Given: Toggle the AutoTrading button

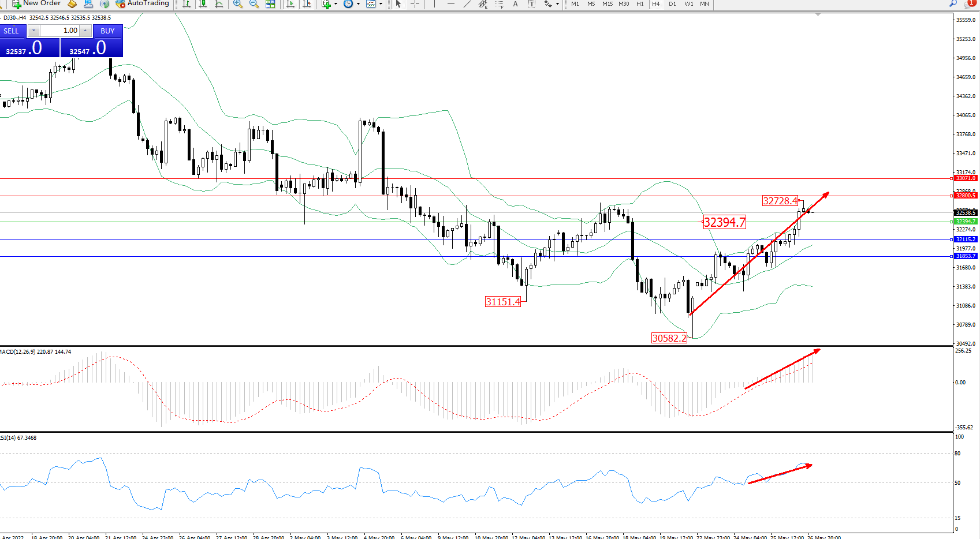Looking at the screenshot, I should [x=142, y=3].
